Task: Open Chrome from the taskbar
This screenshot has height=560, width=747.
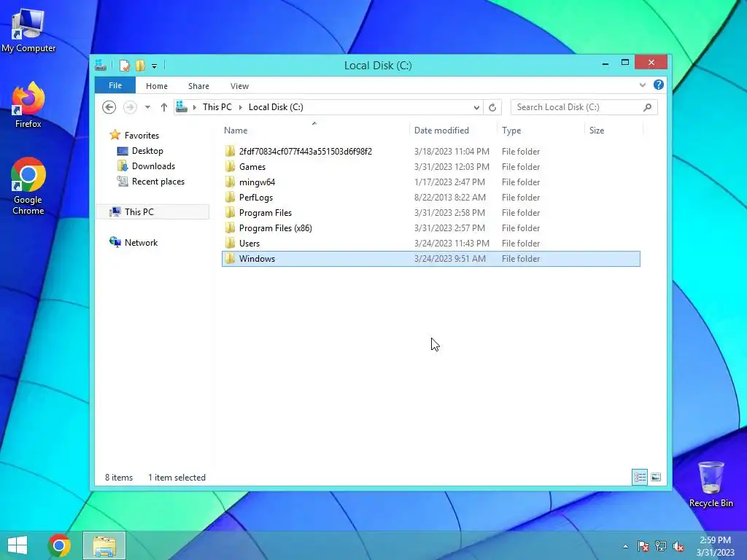Action: (x=60, y=545)
